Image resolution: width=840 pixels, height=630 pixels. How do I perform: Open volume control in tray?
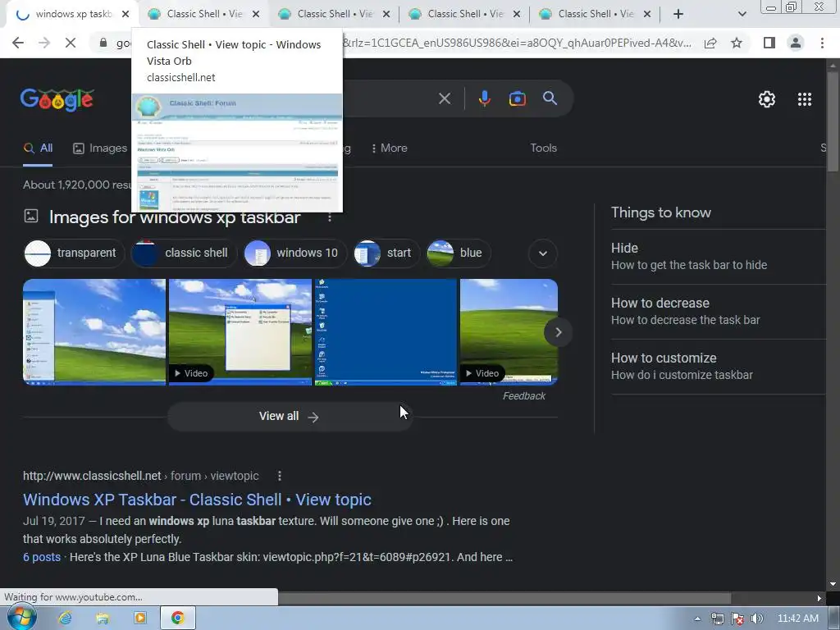pyautogui.click(x=756, y=619)
